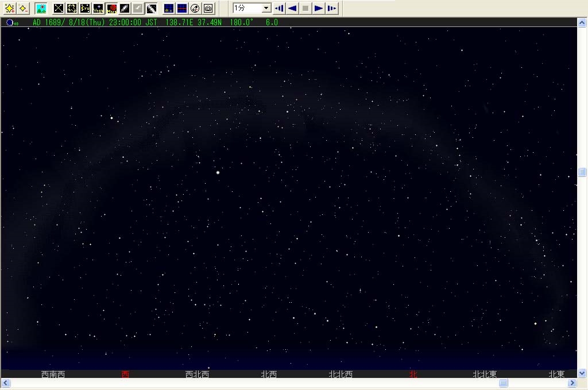The height and width of the screenshot is (390, 588).
Task: Click the vertical scrollbar down arrow
Action: (x=582, y=373)
